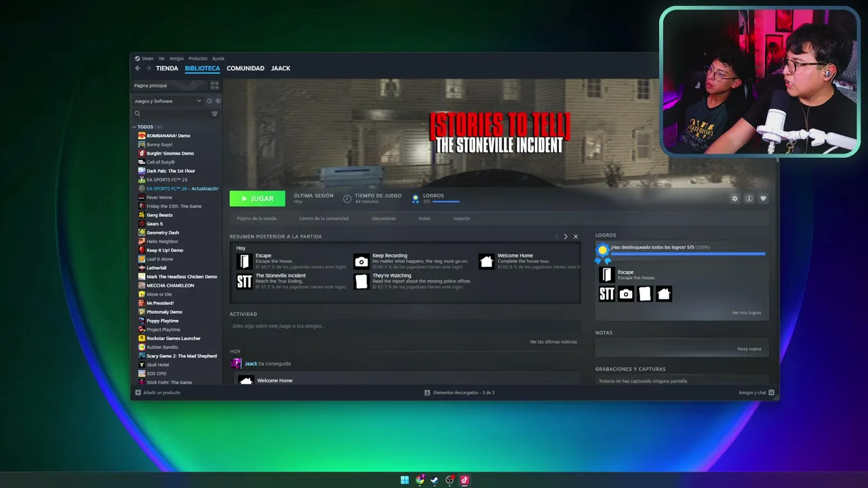Screen dimensions: 868x488
Task: Open game information icon
Action: click(749, 199)
